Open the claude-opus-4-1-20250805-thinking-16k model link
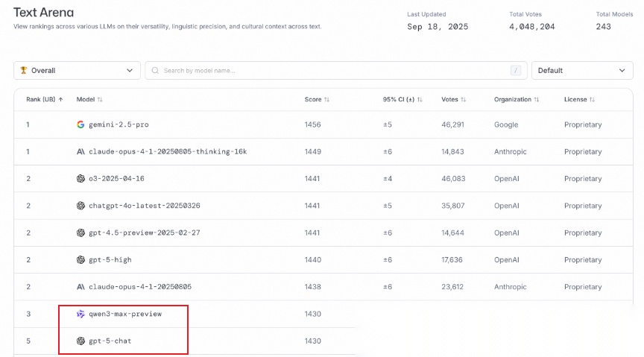This screenshot has width=644, height=357. 168,151
